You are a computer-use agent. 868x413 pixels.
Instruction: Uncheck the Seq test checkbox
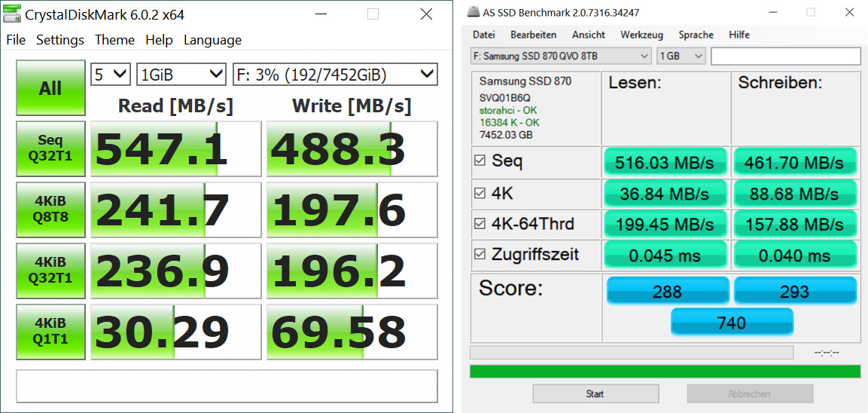click(480, 161)
